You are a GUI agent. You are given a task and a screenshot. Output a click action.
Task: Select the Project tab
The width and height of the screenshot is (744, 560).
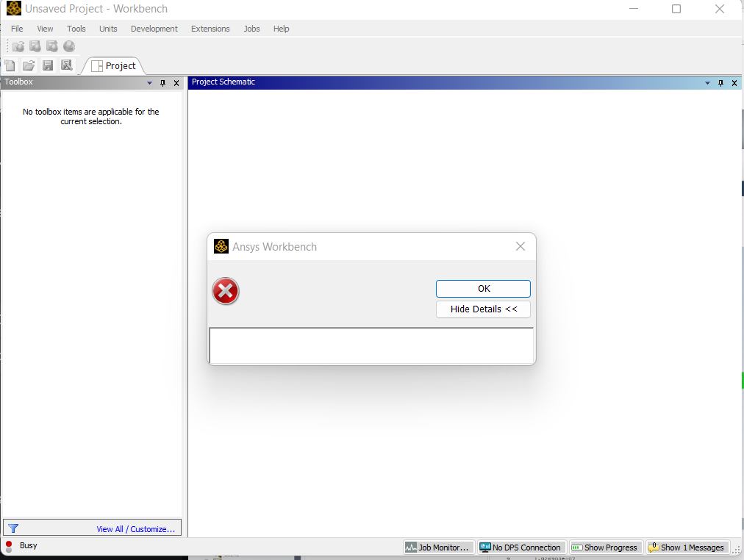click(113, 66)
